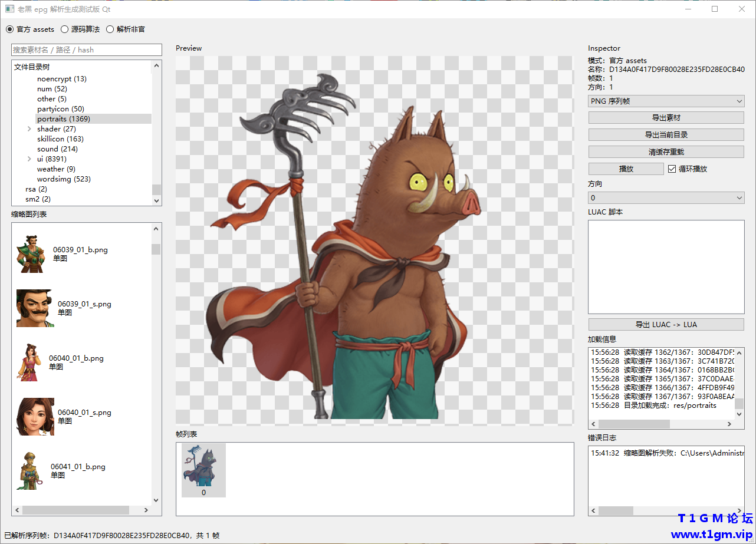Select frame 0 in the 帧列表
This screenshot has width=756, height=544.
click(x=203, y=470)
